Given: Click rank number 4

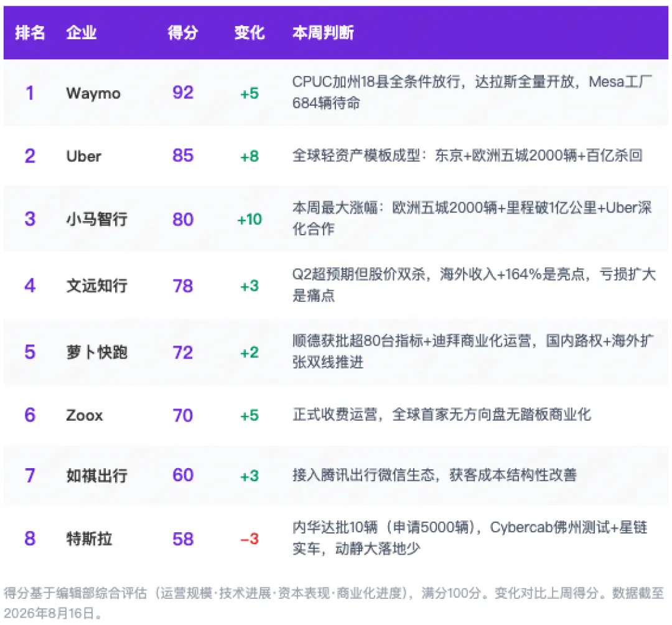Looking at the screenshot, I should pos(30,286).
